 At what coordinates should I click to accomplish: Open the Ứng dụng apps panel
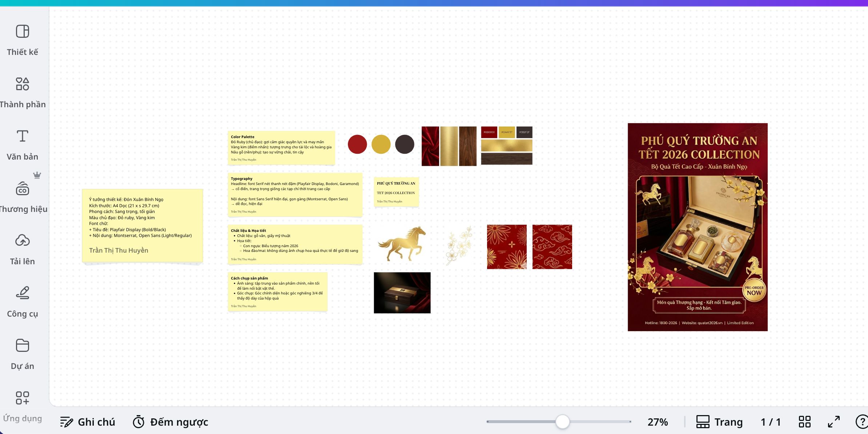pos(23,406)
